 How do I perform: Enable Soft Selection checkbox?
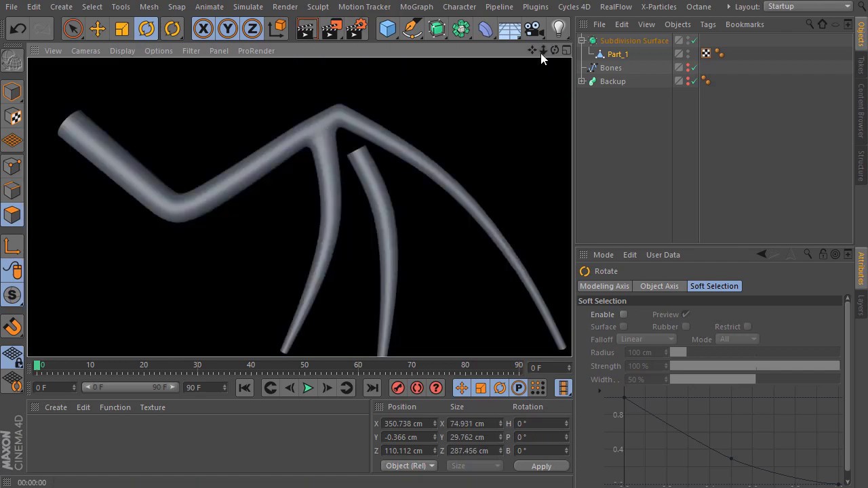pos(623,314)
